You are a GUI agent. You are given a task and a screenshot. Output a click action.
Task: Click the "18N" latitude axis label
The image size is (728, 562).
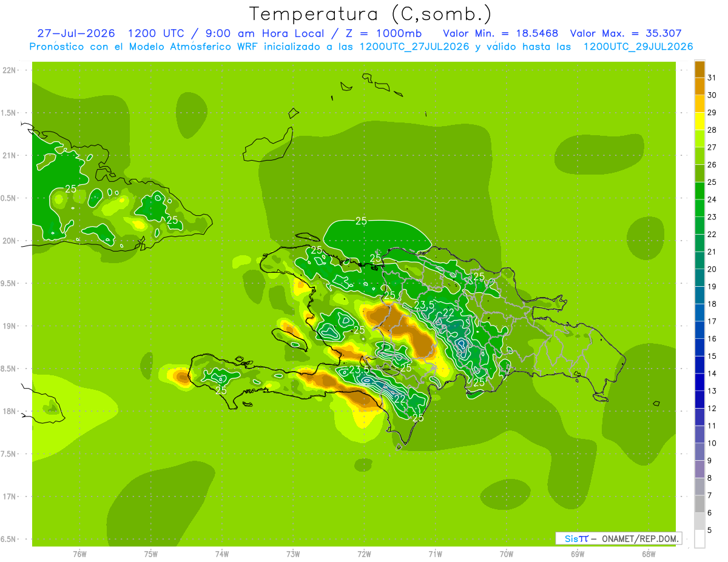click(x=9, y=411)
